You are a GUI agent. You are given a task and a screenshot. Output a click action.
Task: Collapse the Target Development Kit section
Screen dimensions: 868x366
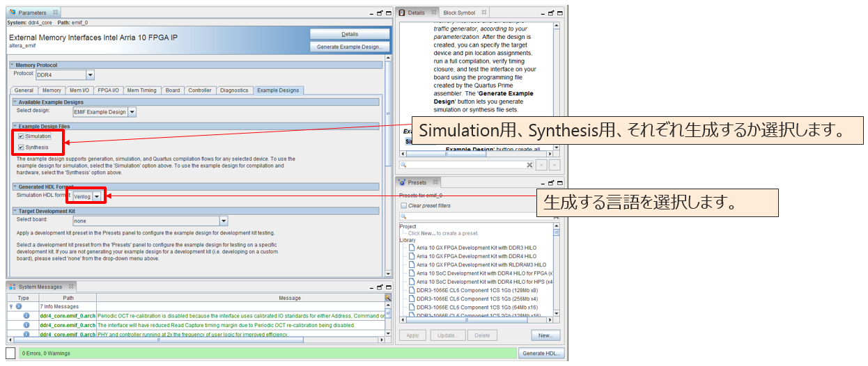14,210
